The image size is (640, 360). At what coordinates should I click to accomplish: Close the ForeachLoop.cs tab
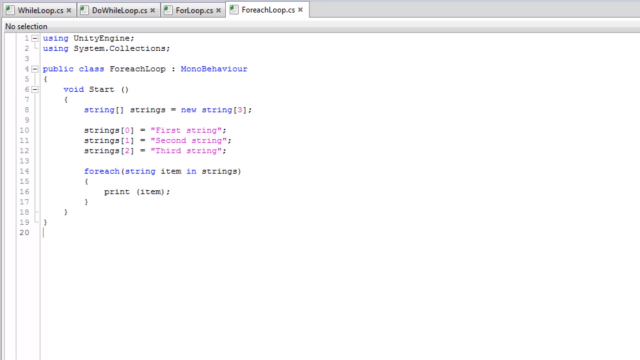coord(300,10)
